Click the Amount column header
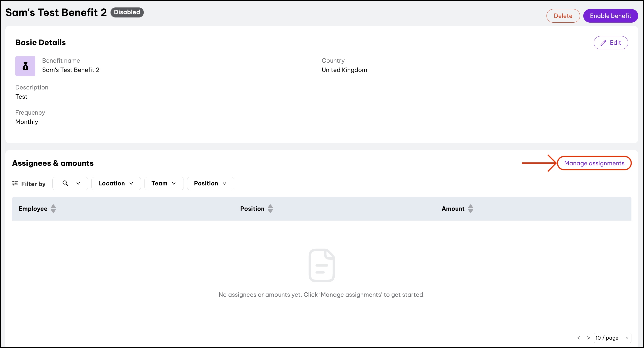The image size is (644, 348). coord(453,208)
